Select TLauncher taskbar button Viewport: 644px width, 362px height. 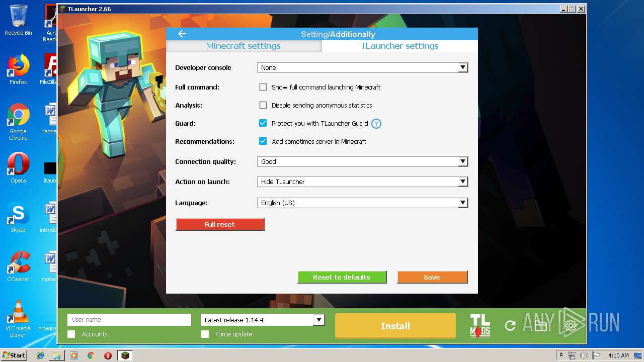pyautogui.click(x=125, y=355)
